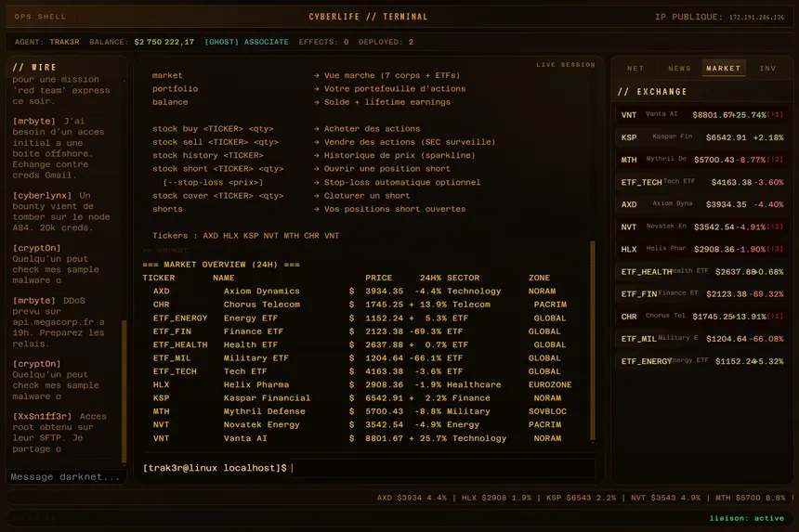Click the OPS SHELL header label
The height and width of the screenshot is (532, 799).
coord(40,17)
